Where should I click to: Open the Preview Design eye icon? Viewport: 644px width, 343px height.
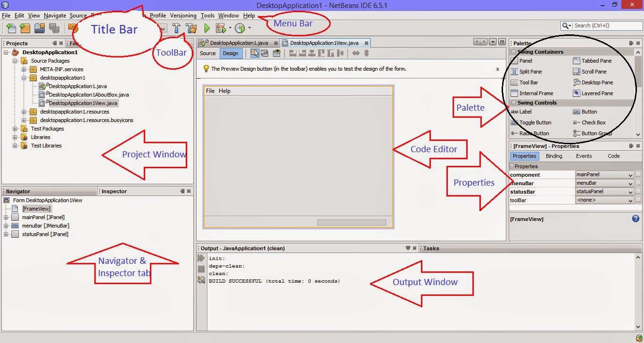click(x=277, y=53)
